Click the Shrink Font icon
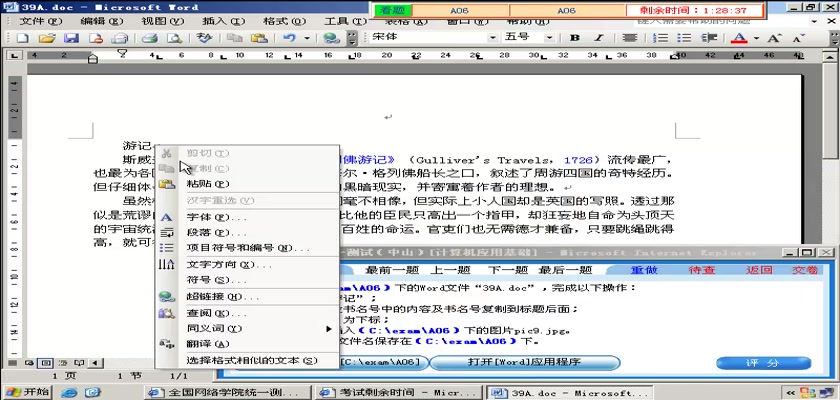 [x=798, y=38]
